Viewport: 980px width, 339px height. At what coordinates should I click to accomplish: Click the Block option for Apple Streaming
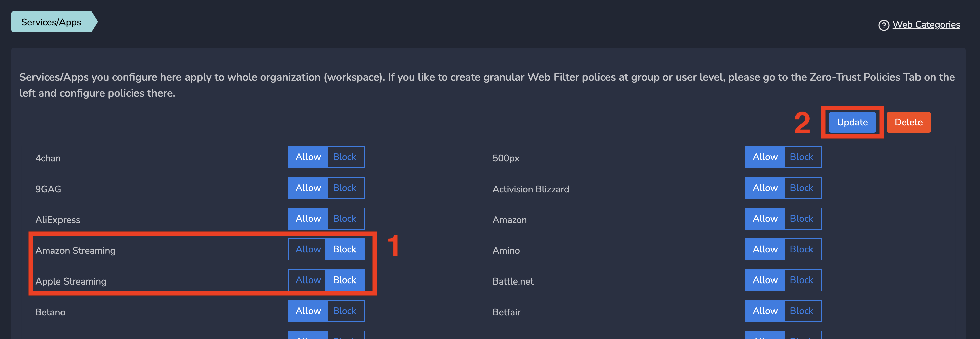pos(345,280)
